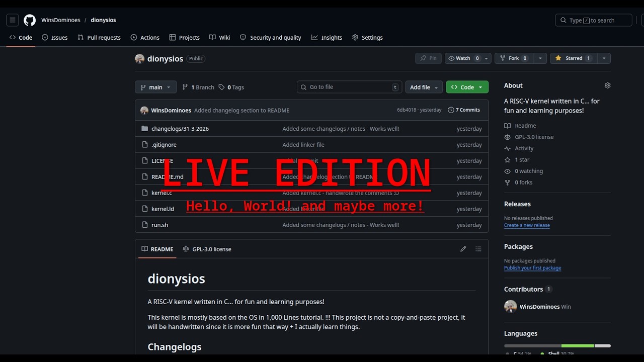This screenshot has width=644, height=362.
Task: Open the .gitignore file
Action: pos(164,145)
